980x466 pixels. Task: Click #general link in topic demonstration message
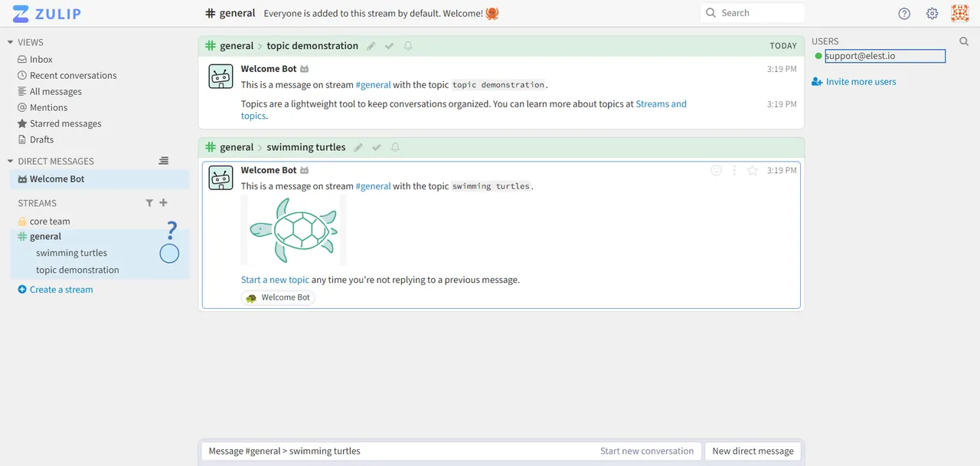[373, 84]
